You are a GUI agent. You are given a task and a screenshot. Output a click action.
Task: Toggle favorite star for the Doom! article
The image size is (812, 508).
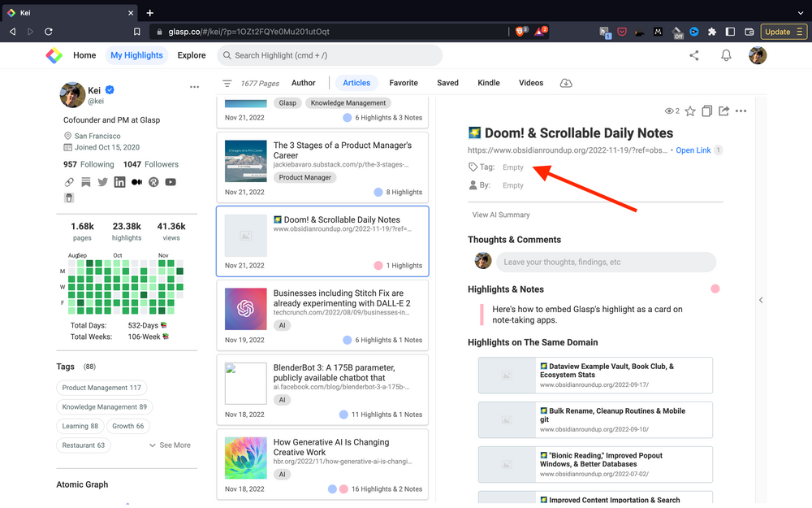tap(689, 111)
